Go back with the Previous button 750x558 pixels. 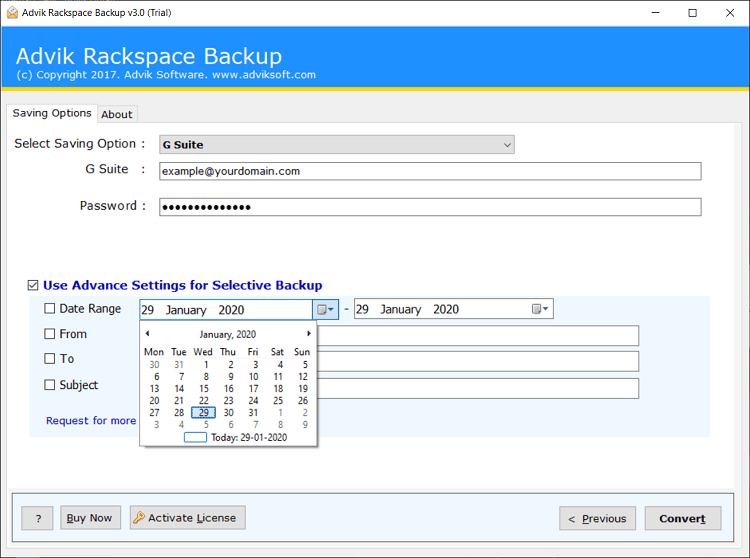pyautogui.click(x=597, y=518)
